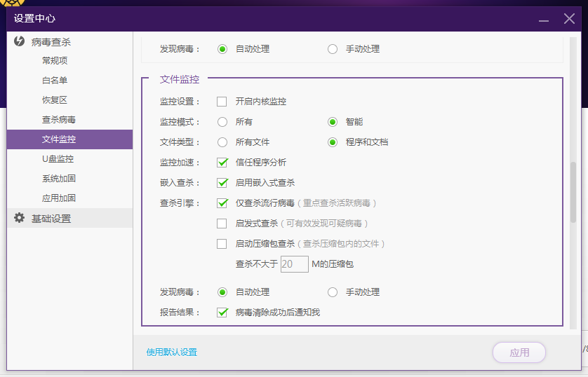Switch to U盘监控 settings

(x=58, y=159)
